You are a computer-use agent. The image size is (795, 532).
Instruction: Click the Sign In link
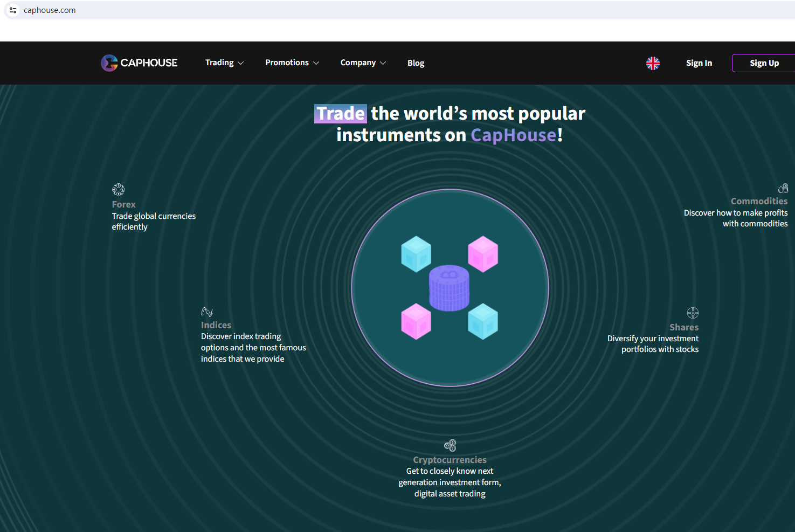click(x=699, y=63)
